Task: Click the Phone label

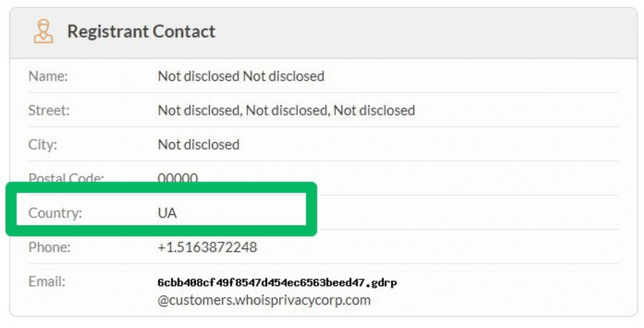Action: (50, 247)
